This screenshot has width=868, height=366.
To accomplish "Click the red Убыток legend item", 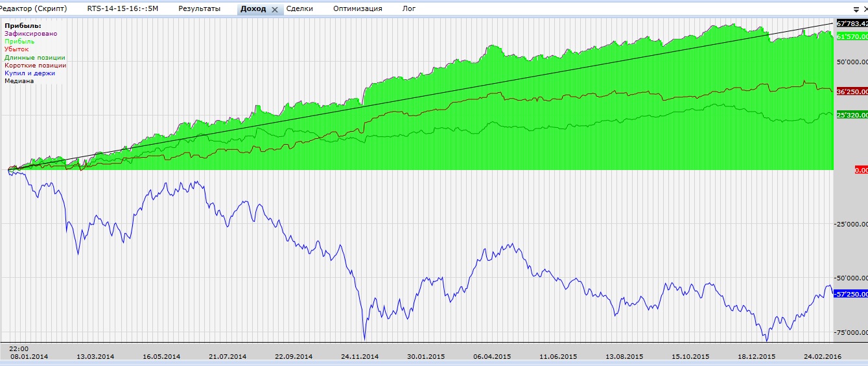I will [17, 49].
